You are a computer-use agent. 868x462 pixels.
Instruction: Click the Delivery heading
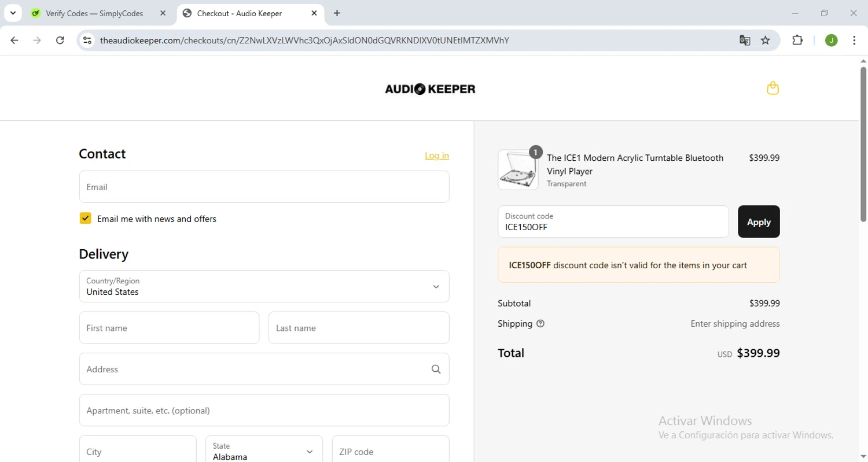[x=104, y=254]
